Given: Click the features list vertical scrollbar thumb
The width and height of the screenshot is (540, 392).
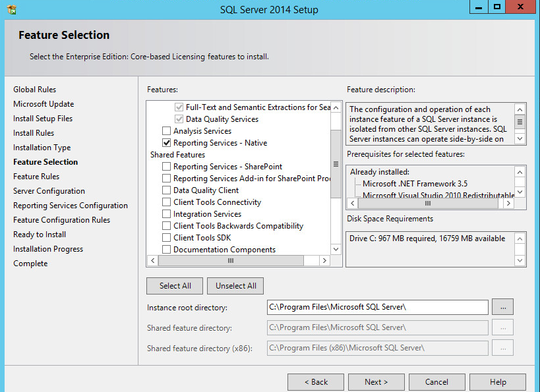Looking at the screenshot, I should click(x=336, y=164).
